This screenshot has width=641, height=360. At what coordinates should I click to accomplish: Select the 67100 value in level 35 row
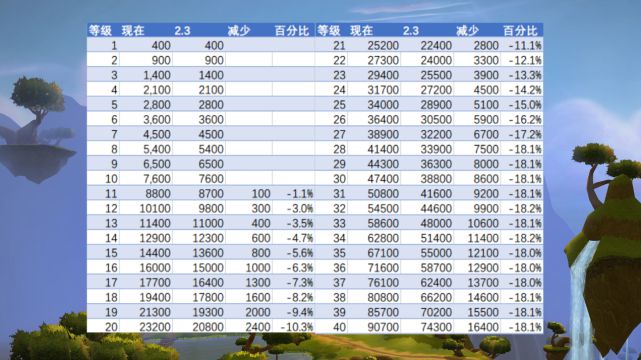point(383,253)
